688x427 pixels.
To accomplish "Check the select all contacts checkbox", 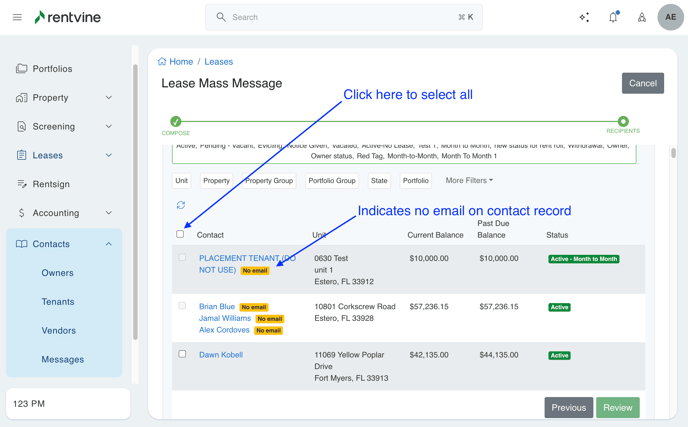I will click(180, 234).
